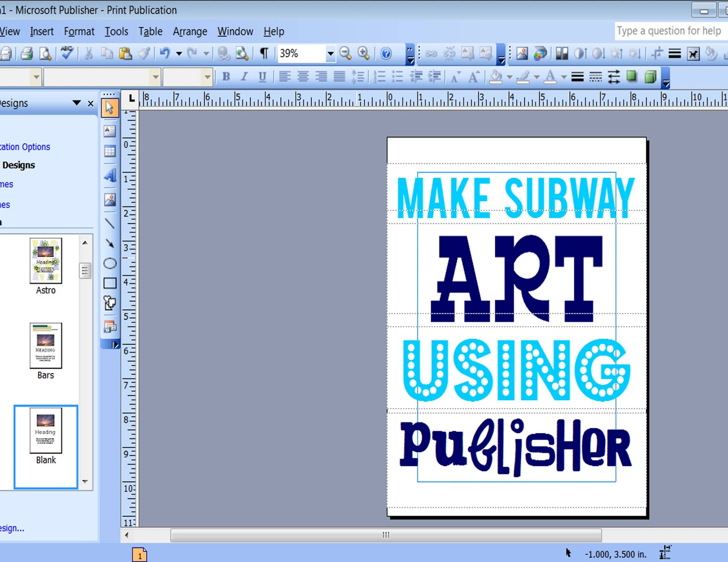Close the Designs task pane
The width and height of the screenshot is (728, 562).
click(x=90, y=103)
